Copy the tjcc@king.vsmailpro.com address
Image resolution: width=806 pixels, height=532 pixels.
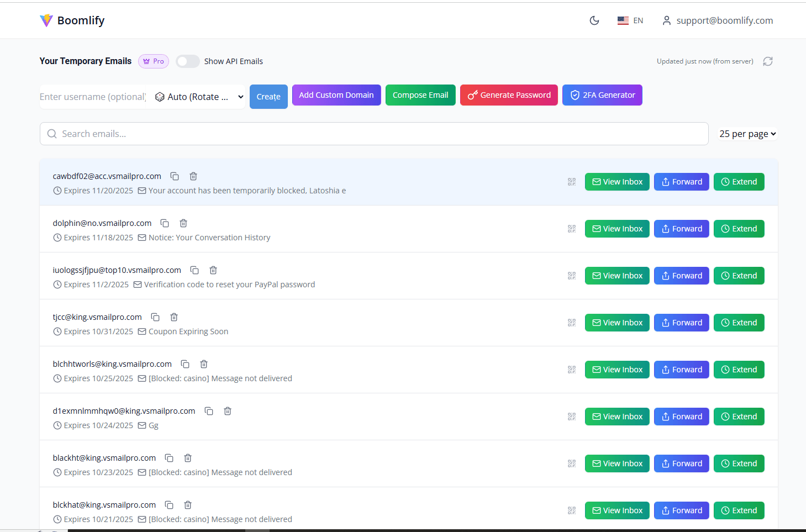coord(155,317)
